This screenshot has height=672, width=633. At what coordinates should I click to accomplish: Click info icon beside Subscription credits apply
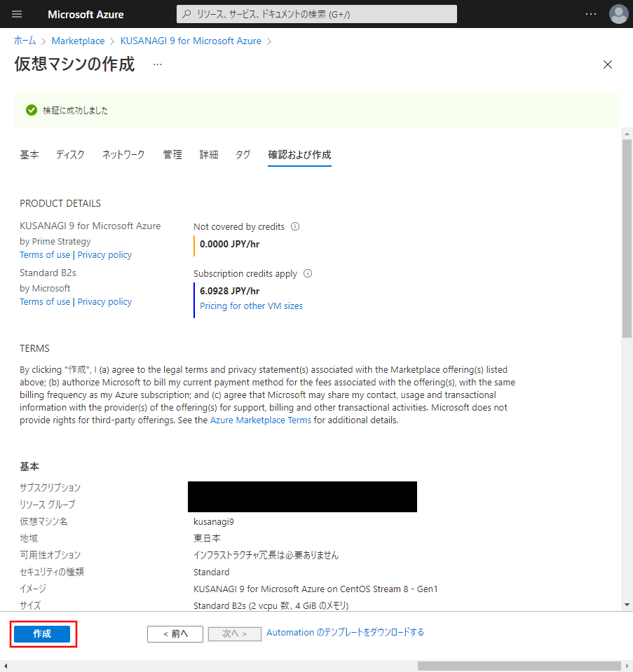click(x=308, y=273)
